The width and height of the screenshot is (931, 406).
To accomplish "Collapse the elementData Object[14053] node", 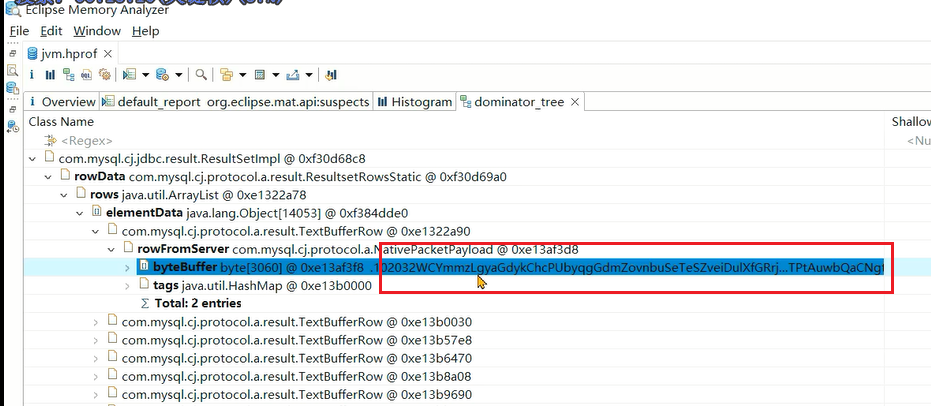I will coord(80,213).
